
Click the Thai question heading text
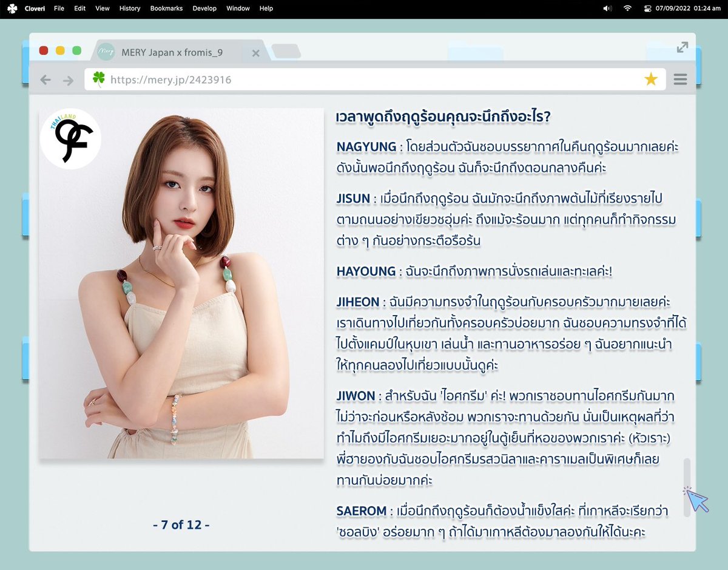click(x=443, y=117)
